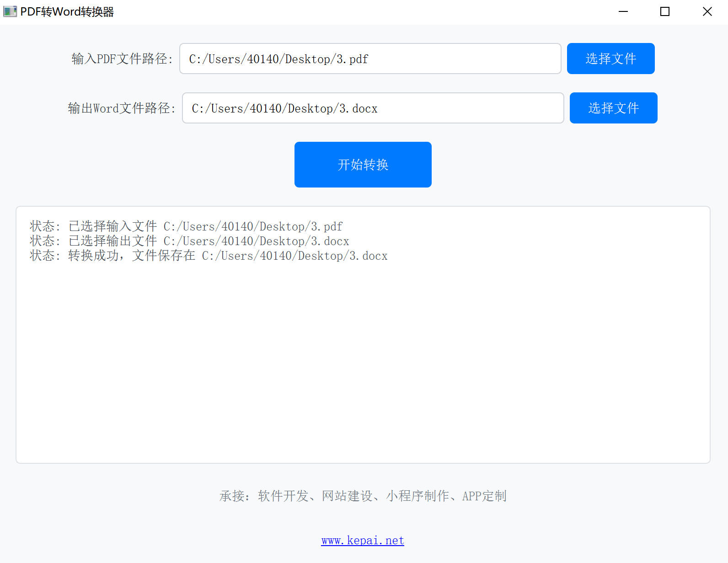
Task: Click the 输入PDF文件路径 label
Action: (x=122, y=59)
